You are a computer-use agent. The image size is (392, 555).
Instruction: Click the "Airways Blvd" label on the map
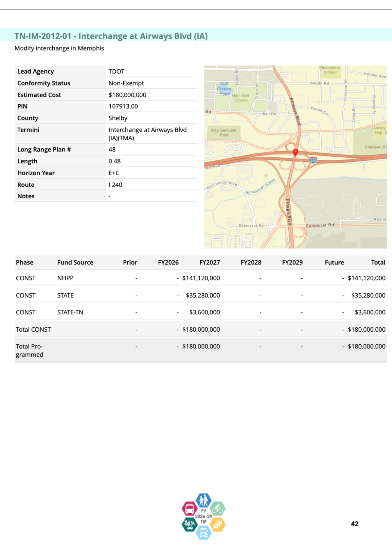[x=296, y=112]
